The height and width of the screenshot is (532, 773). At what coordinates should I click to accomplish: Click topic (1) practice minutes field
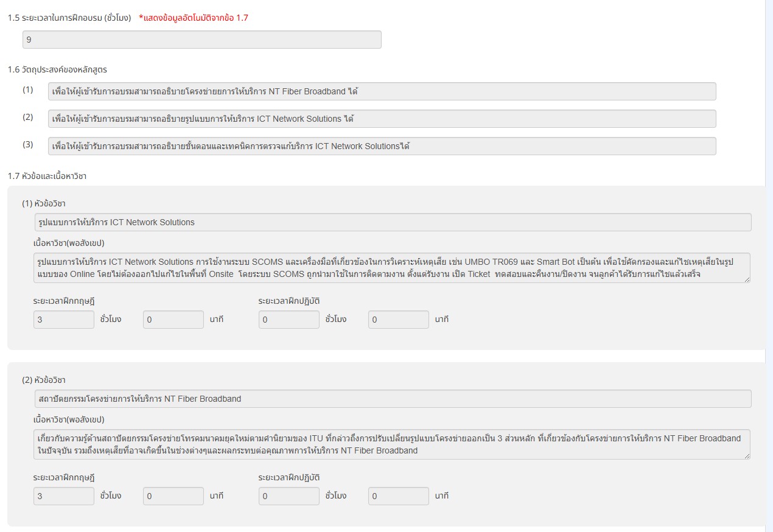pyautogui.click(x=399, y=320)
